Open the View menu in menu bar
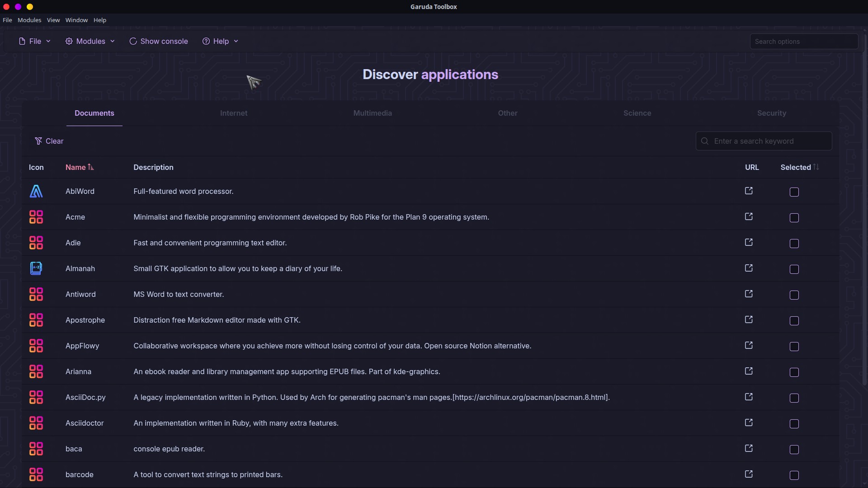The height and width of the screenshot is (488, 868). point(53,20)
